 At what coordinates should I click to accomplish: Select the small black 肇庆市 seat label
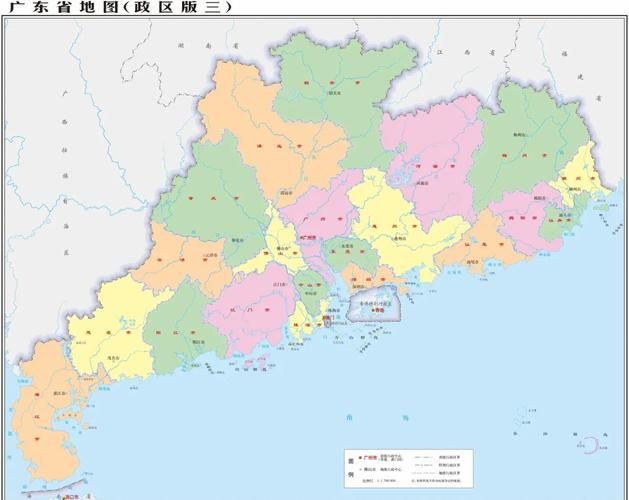(x=237, y=240)
